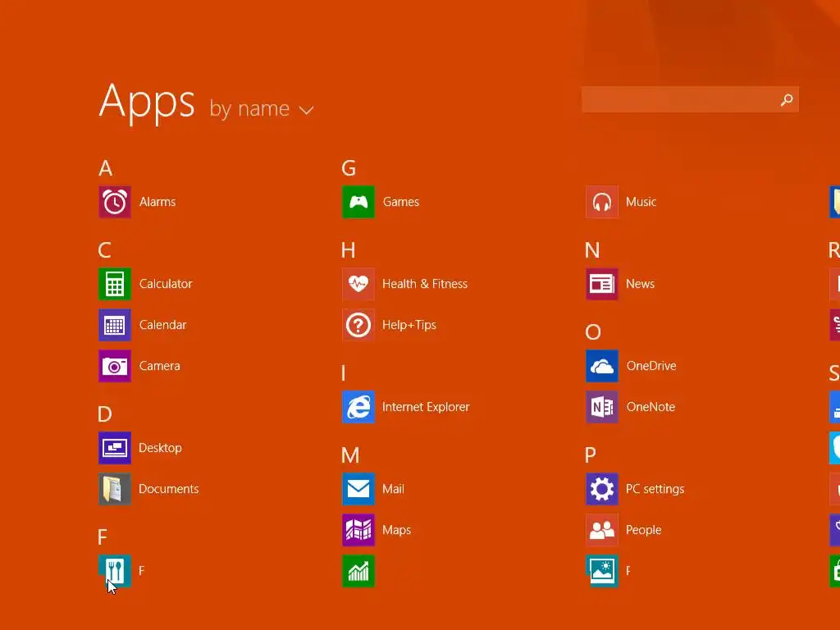Click the 'Internet Explorer' label
This screenshot has width=840, height=630.
tap(426, 407)
